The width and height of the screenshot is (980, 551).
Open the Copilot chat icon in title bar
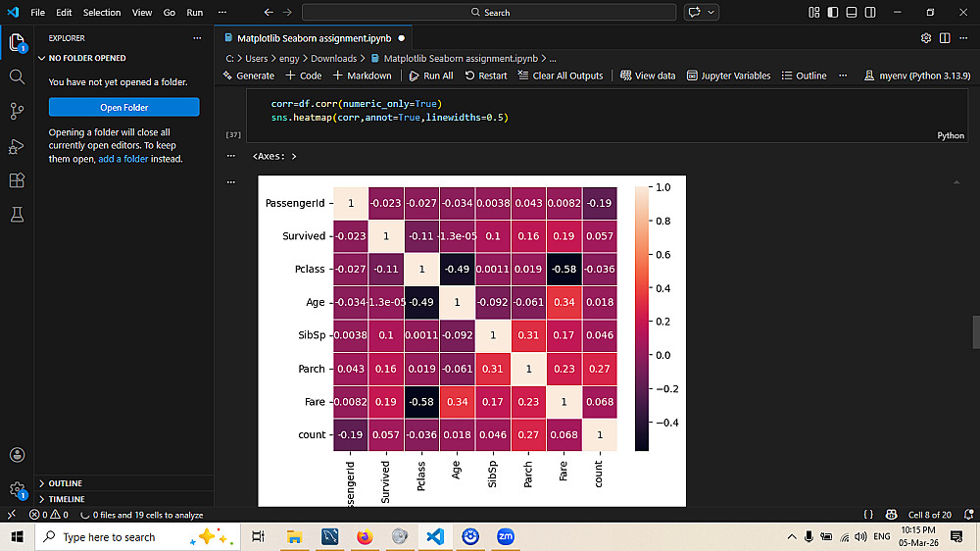click(694, 13)
